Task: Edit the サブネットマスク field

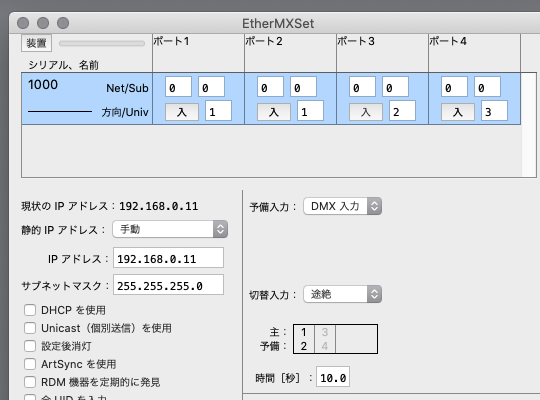Action: coord(168,285)
